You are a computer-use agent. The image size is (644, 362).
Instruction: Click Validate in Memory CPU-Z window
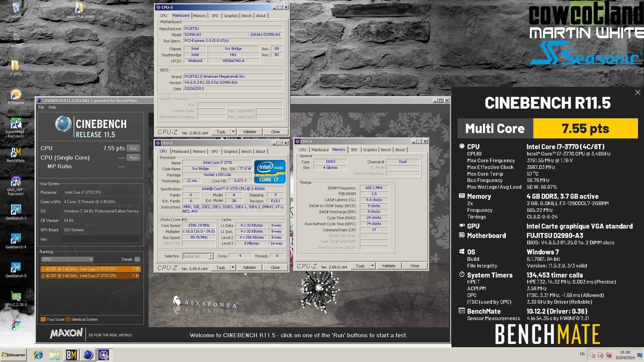[389, 266]
